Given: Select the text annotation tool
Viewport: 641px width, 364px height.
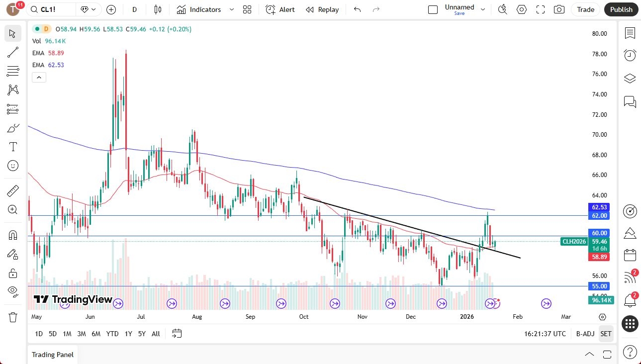Looking at the screenshot, I should point(13,147).
